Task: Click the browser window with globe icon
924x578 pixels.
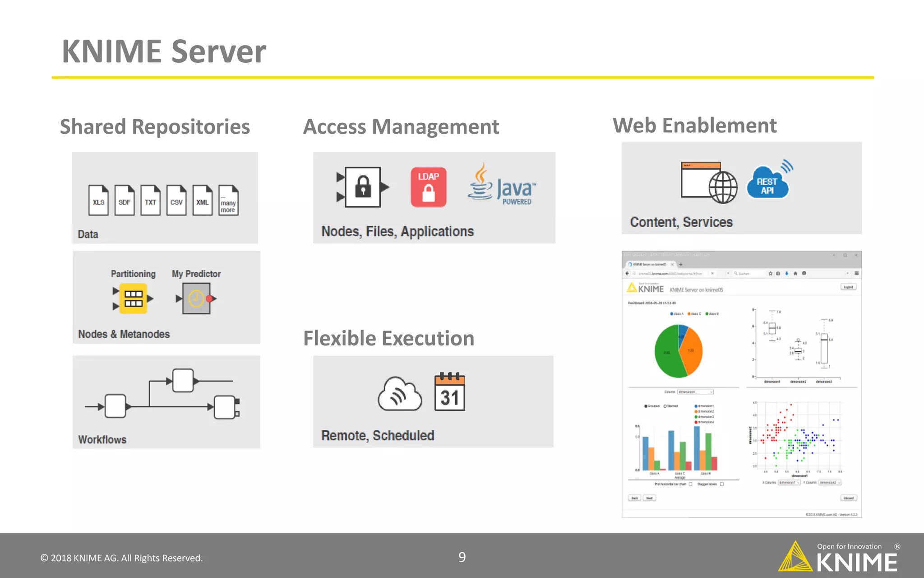Action: (x=709, y=182)
